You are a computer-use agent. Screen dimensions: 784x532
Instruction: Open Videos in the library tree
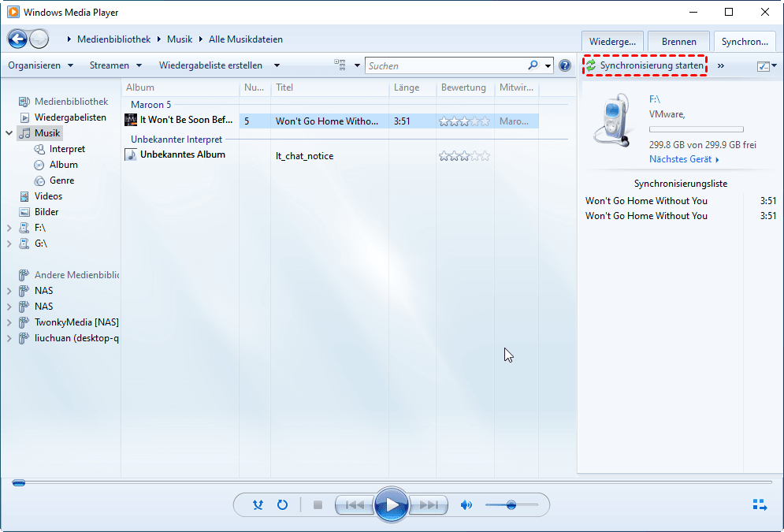48,196
